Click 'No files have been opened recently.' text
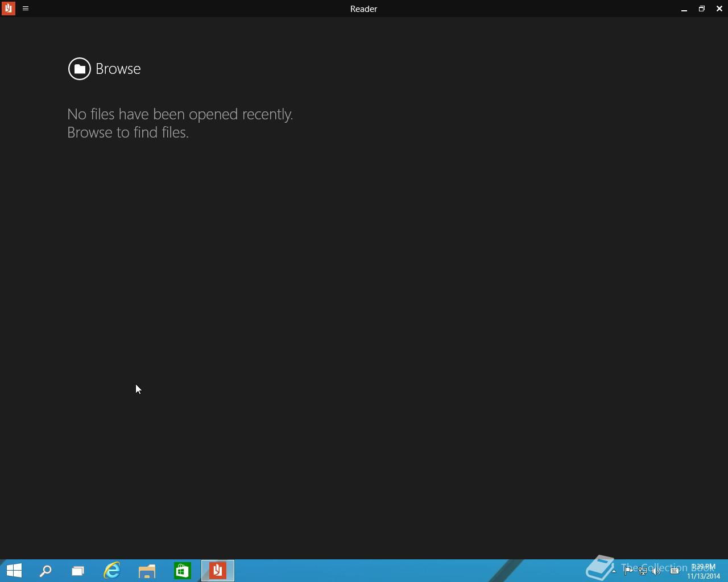 click(180, 114)
